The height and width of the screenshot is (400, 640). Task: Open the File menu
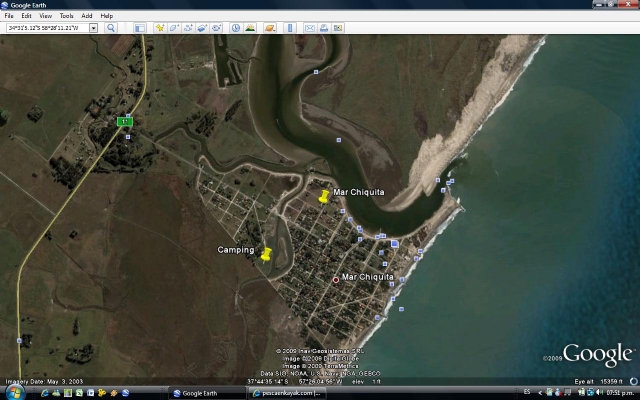9,16
